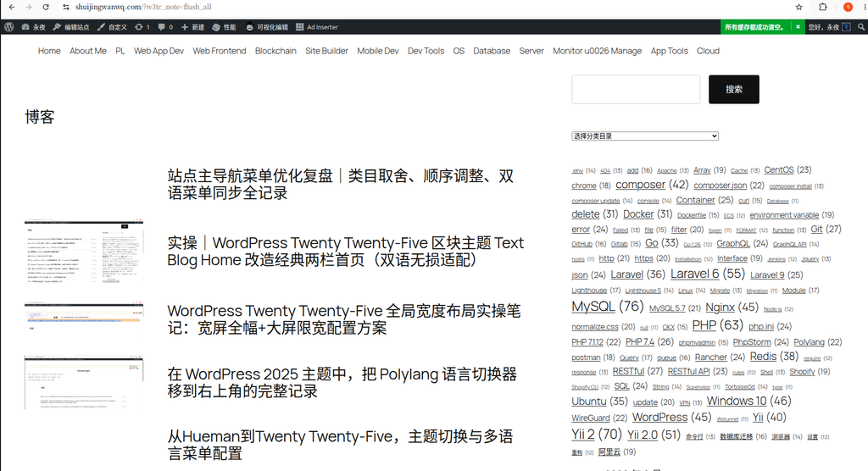868x471 pixels.
Task: Open thumbnail of Text Blog Home post
Action: click(84, 252)
